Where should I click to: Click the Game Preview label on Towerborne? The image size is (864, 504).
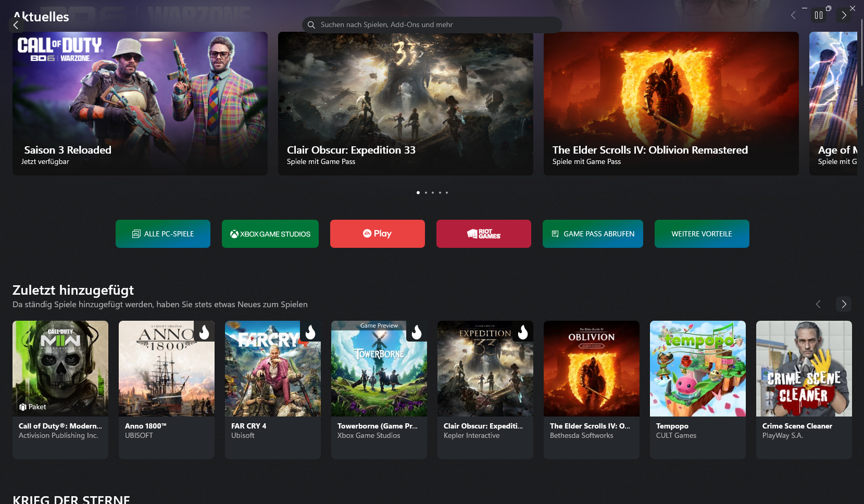pyautogui.click(x=379, y=325)
